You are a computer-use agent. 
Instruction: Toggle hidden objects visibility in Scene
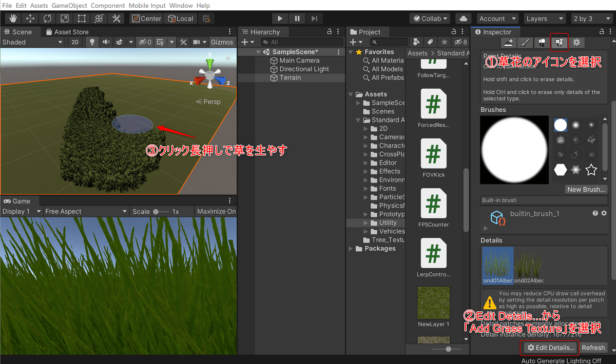coord(145,42)
